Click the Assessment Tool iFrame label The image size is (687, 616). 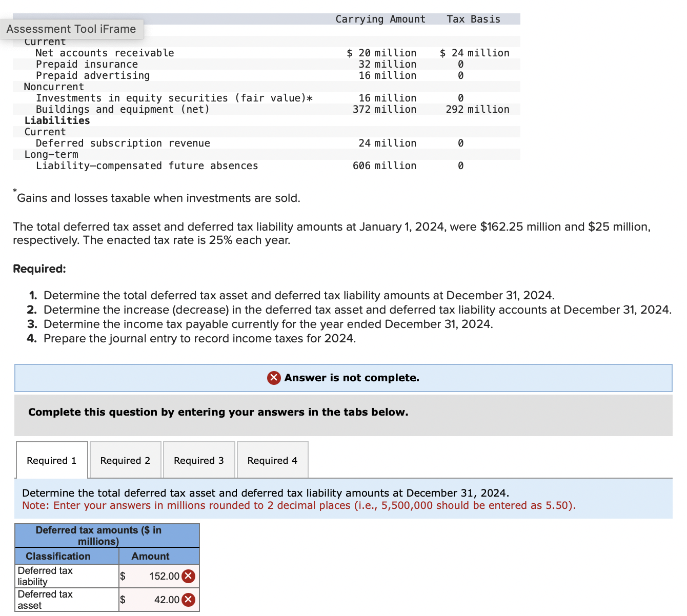click(72, 29)
